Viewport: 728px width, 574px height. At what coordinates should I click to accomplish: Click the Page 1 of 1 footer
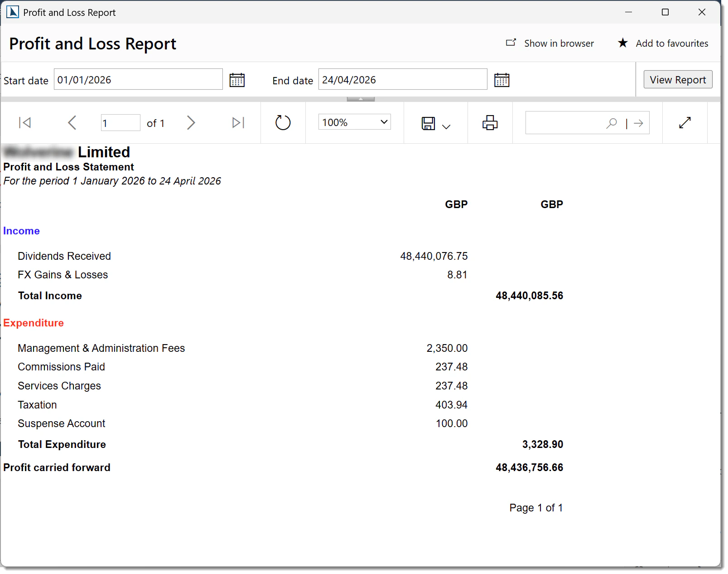click(x=536, y=508)
